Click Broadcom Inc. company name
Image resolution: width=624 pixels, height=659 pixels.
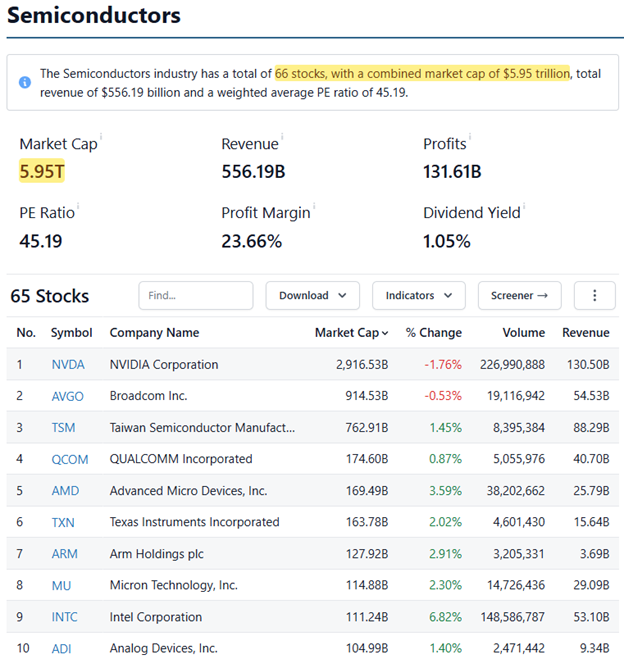point(148,396)
